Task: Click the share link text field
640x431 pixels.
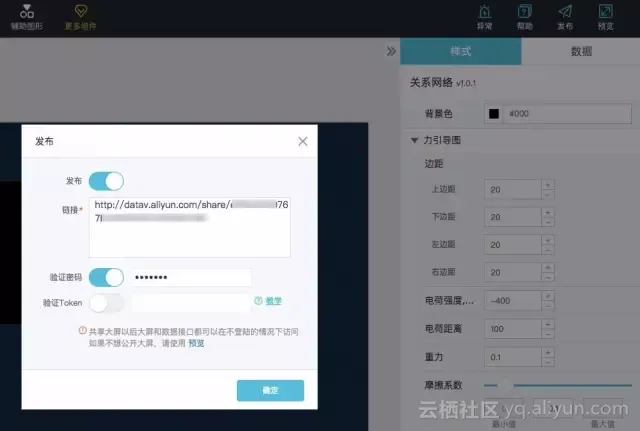Action: point(190,227)
